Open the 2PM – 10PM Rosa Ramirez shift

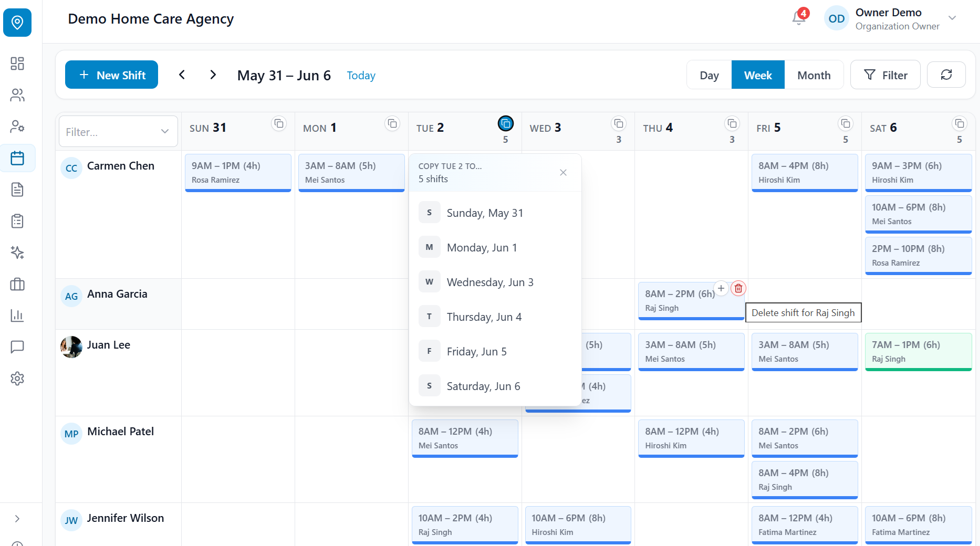(918, 256)
